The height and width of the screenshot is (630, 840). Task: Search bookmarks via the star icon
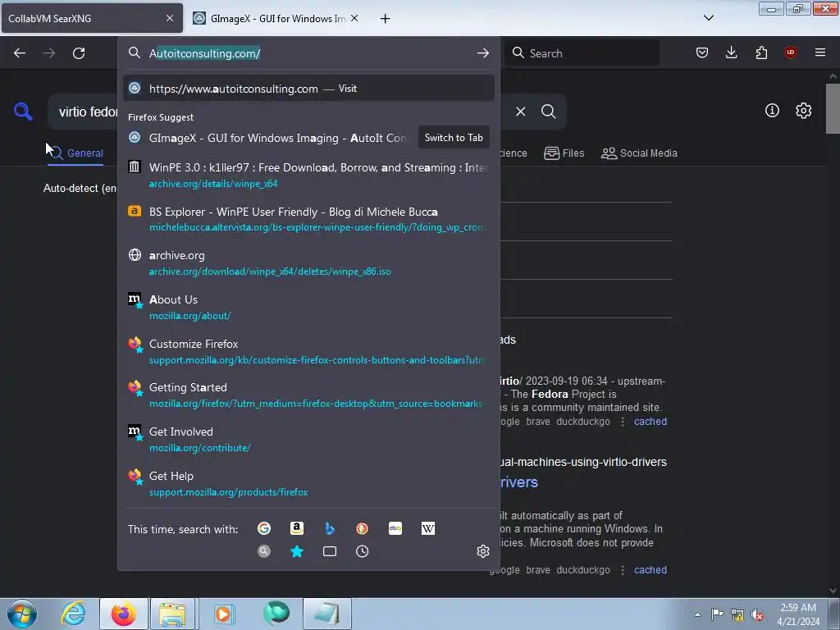click(297, 551)
